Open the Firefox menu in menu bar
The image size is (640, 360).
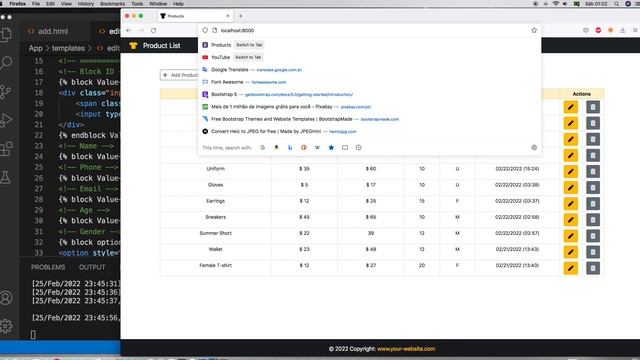[x=18, y=4]
